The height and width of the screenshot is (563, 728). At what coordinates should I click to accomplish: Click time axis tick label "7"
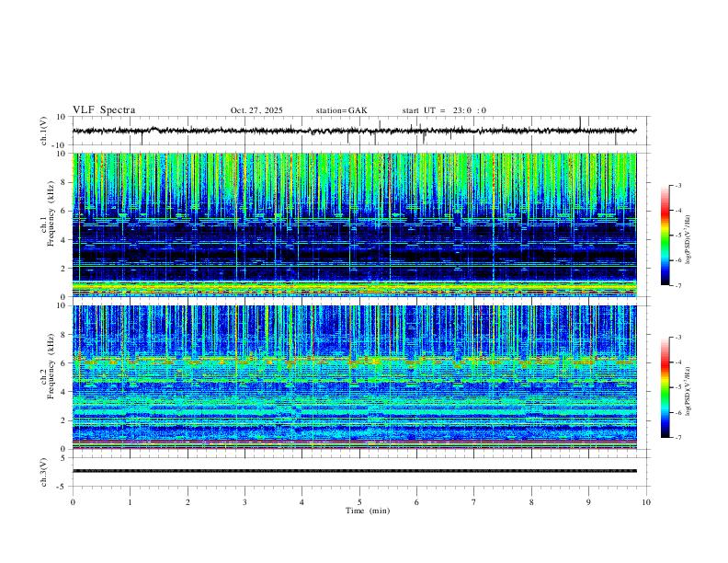tap(474, 502)
